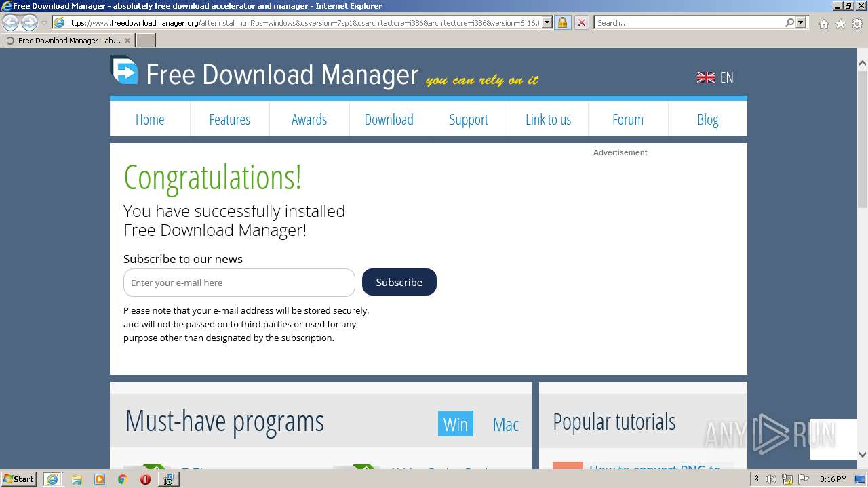This screenshot has height=488, width=868.
Task: Click the show desktop button
Action: [x=861, y=479]
